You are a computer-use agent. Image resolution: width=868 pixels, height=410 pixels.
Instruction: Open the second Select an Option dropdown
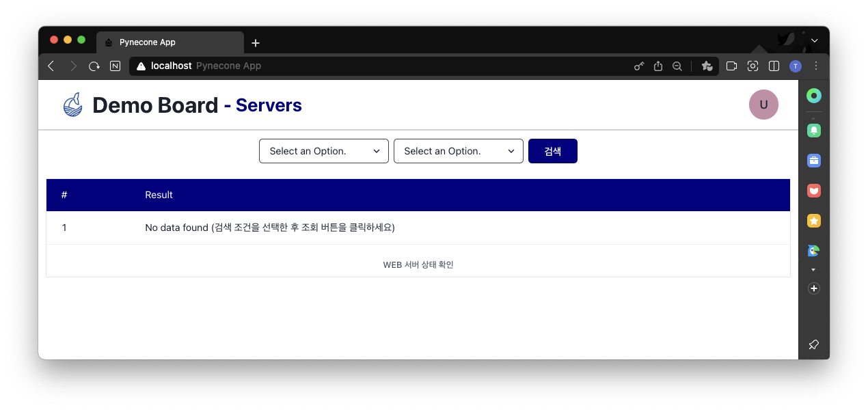coord(459,151)
